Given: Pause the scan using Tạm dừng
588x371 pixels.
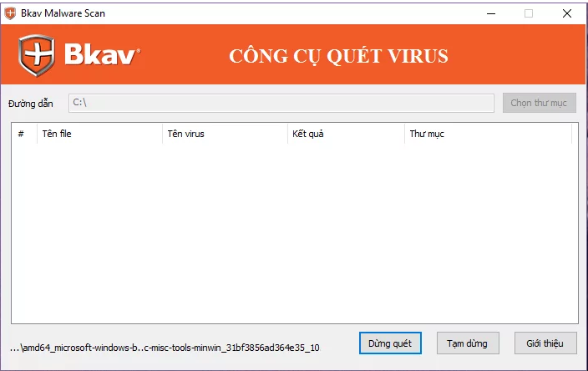Looking at the screenshot, I should (x=468, y=343).
